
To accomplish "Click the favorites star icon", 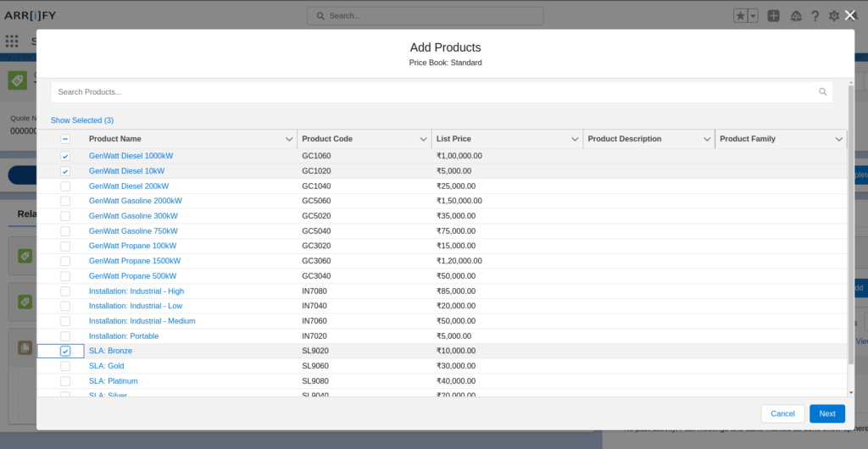I will pyautogui.click(x=741, y=16).
